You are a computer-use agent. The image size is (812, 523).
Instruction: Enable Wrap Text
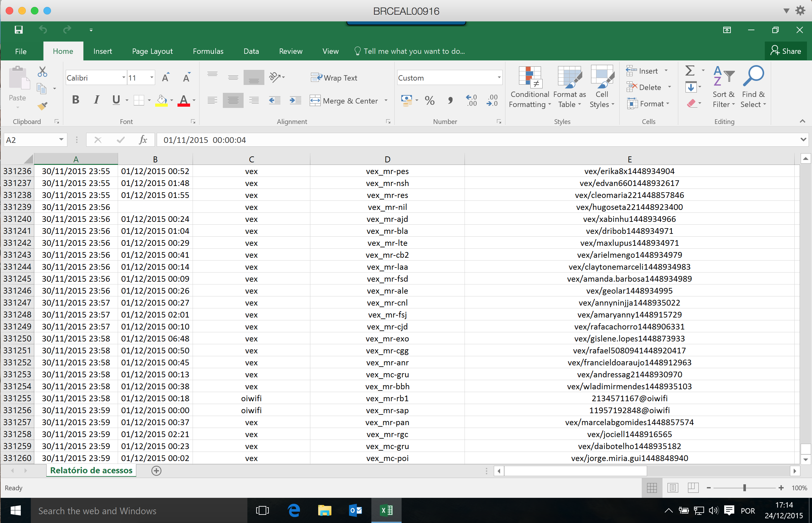pos(334,78)
